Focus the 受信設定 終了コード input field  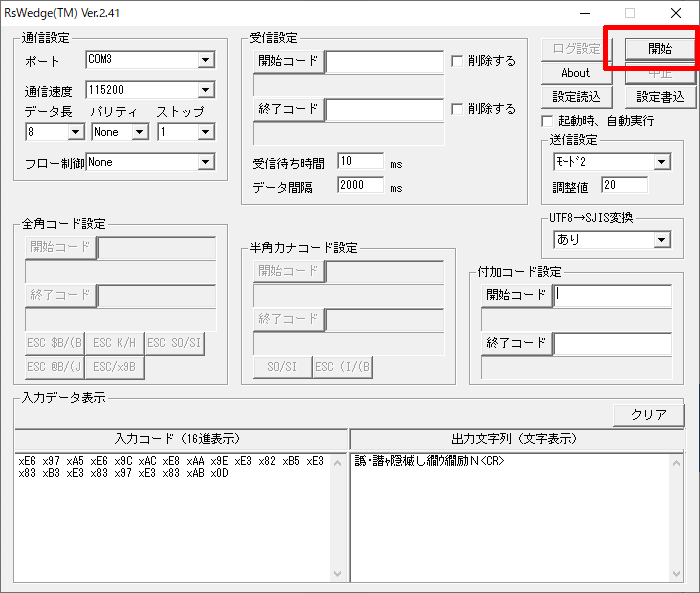point(385,110)
